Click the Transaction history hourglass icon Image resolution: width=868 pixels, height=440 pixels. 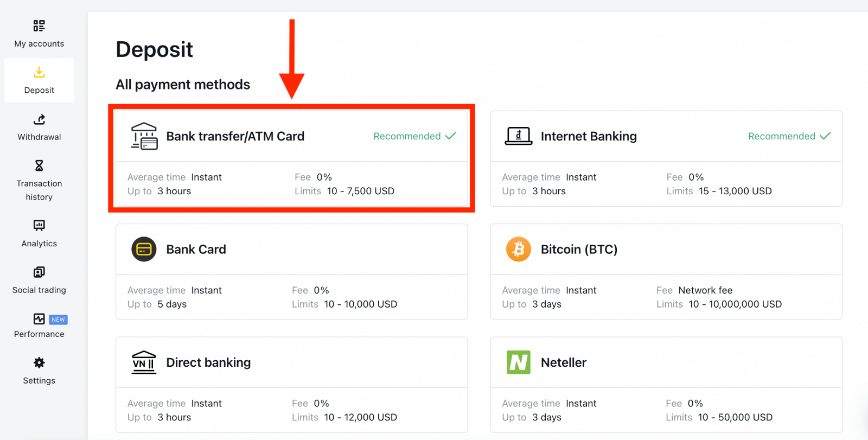tap(39, 165)
